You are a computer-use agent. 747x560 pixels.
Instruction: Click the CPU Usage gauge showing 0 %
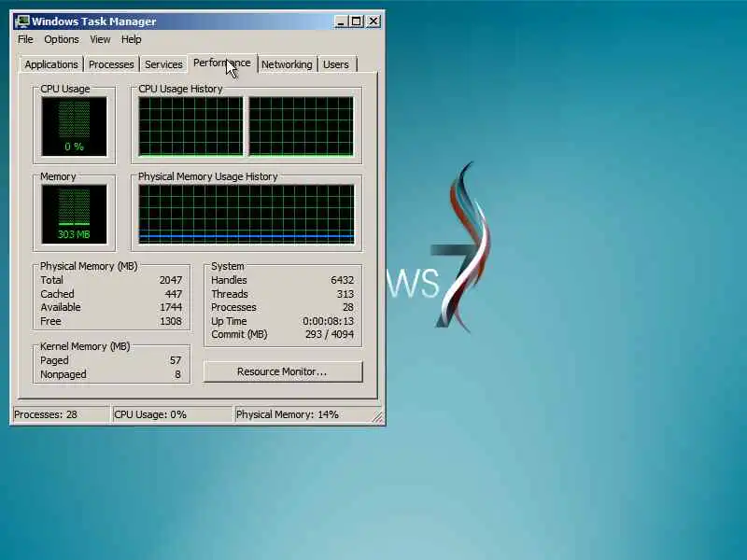pyautogui.click(x=75, y=126)
